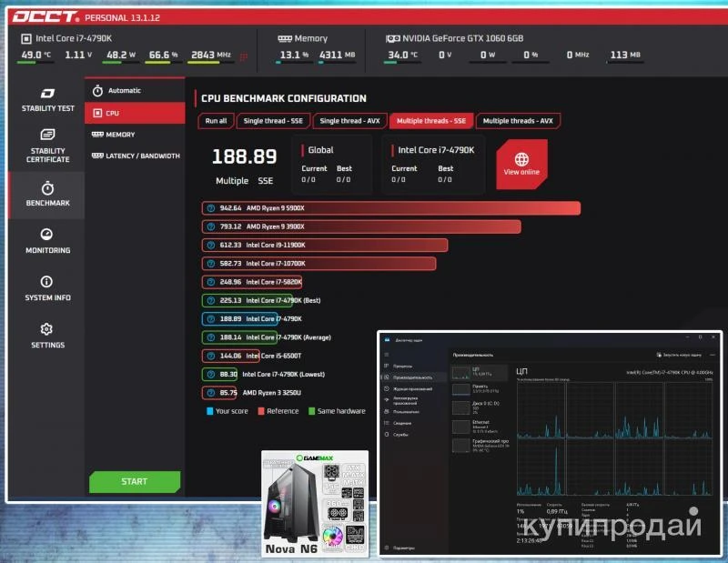Screen dimensions: 728x563
Task: Open the Settings gear section
Action: [47, 335]
